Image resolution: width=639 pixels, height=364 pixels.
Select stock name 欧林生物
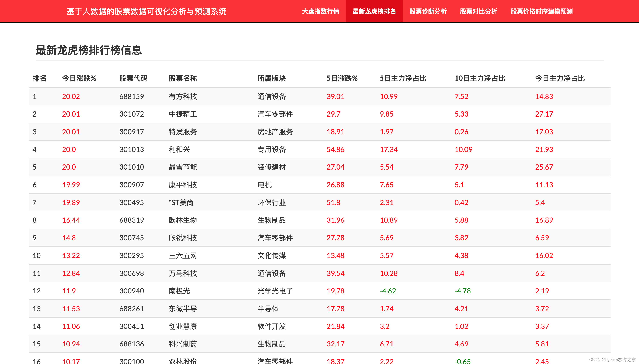183,220
